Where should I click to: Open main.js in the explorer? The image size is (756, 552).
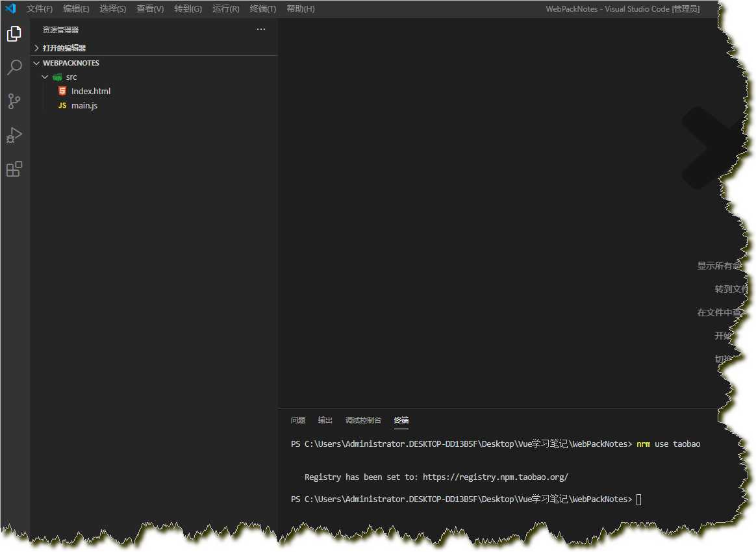(84, 106)
